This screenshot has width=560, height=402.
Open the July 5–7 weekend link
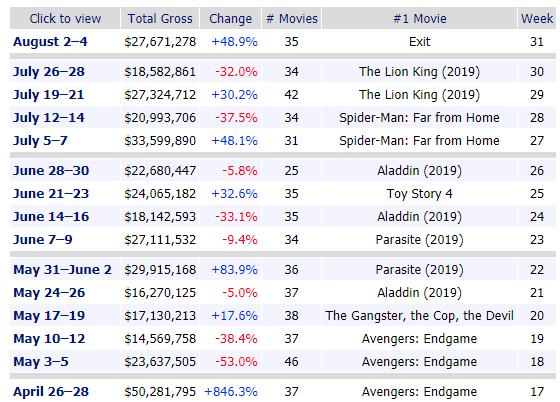tap(40, 141)
